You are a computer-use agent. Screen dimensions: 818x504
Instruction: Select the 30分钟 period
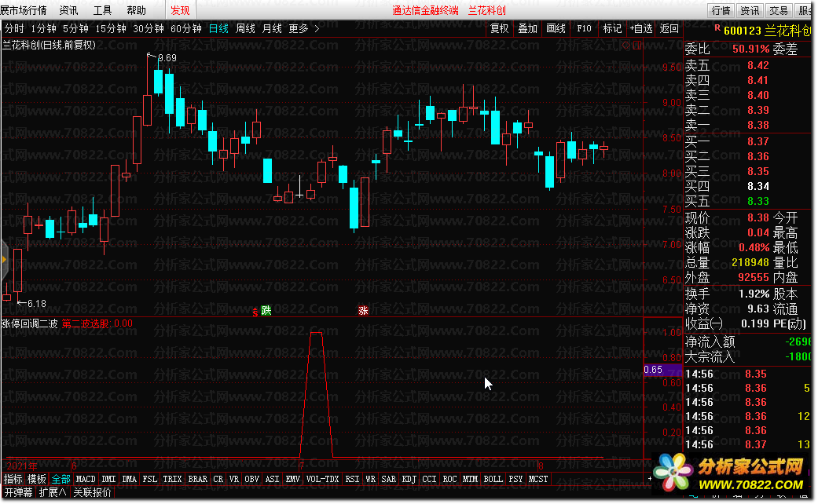point(149,29)
